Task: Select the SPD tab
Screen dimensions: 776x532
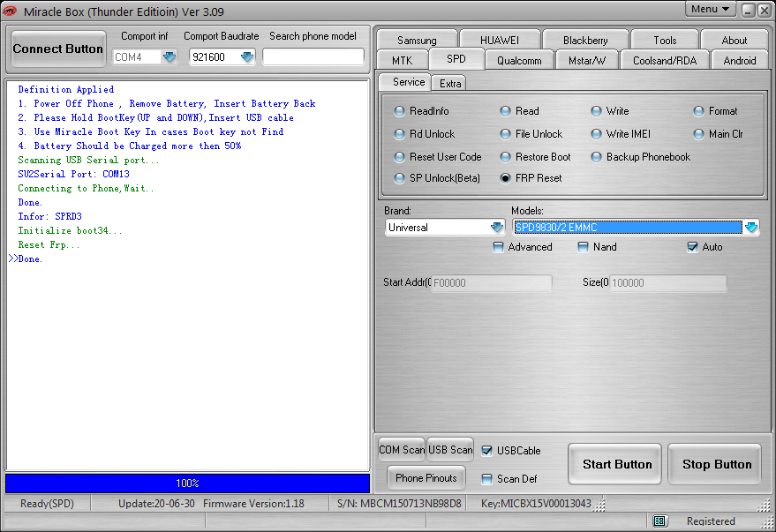Action: (x=456, y=59)
